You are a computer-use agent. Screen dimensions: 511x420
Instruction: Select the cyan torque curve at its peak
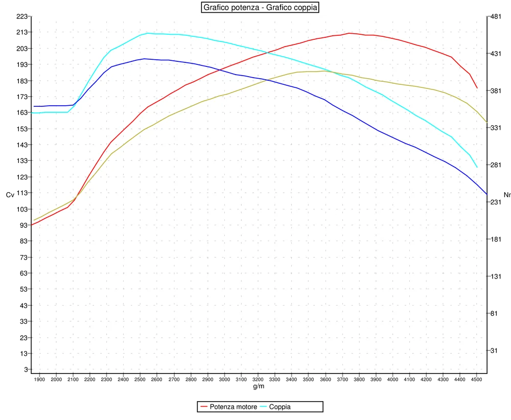[147, 33]
